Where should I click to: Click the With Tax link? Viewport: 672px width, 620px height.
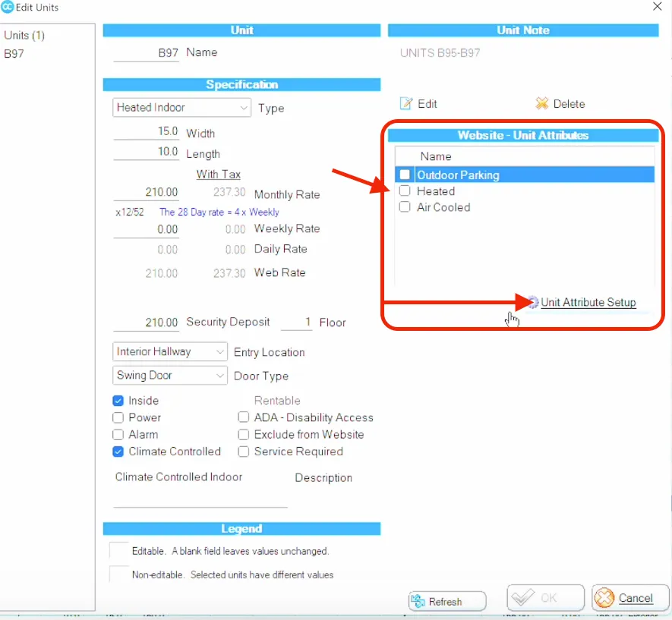pyautogui.click(x=219, y=175)
